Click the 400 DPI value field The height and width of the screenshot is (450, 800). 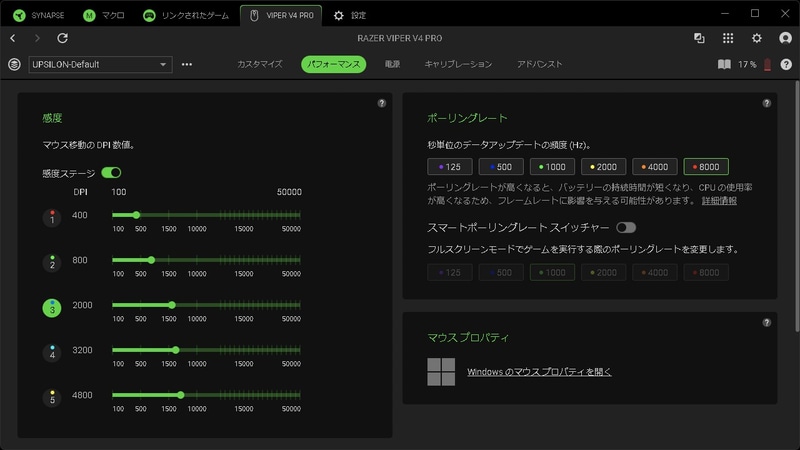(x=80, y=215)
